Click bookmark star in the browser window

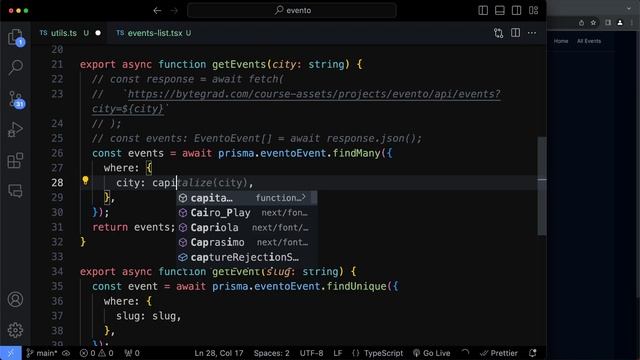(x=593, y=23)
